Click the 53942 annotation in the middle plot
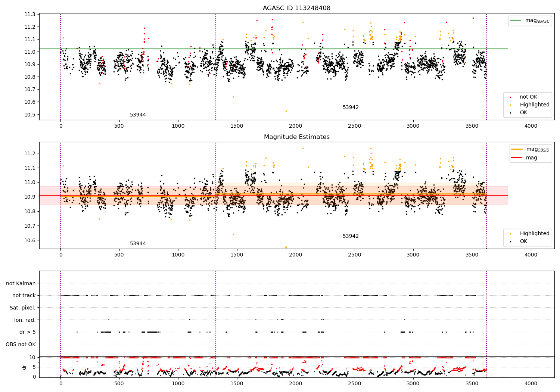Image resolution: width=560 pixels, height=392 pixels. coord(351,236)
